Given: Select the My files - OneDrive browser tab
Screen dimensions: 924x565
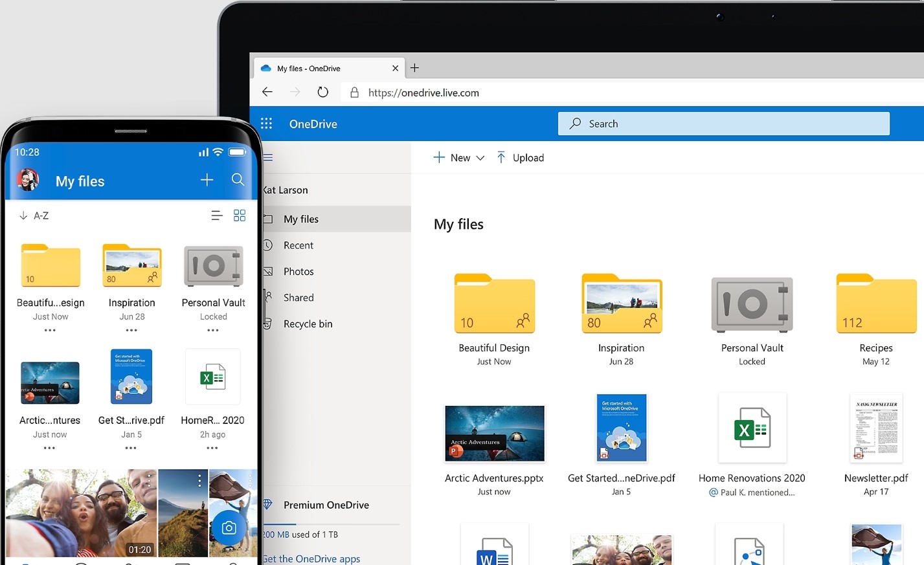Looking at the screenshot, I should 328,68.
